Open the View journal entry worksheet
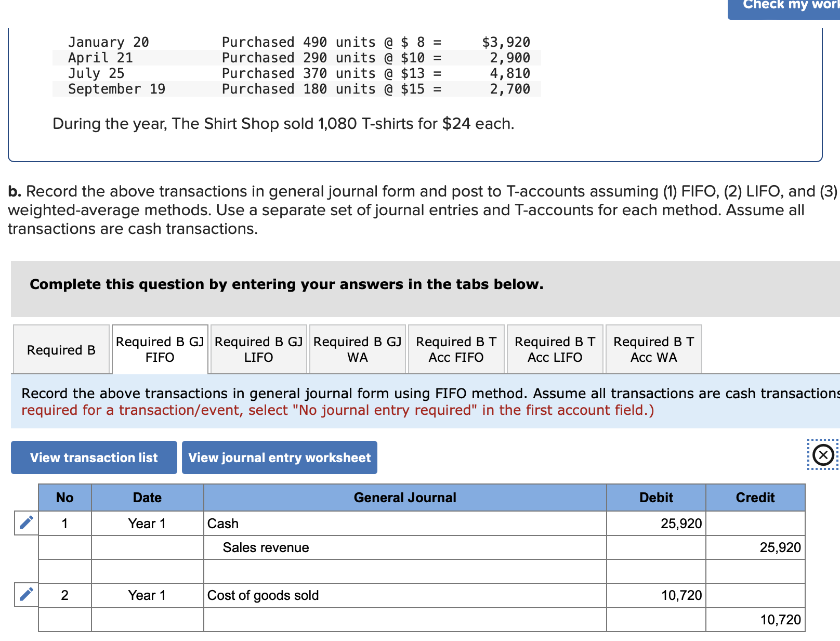 click(279, 457)
